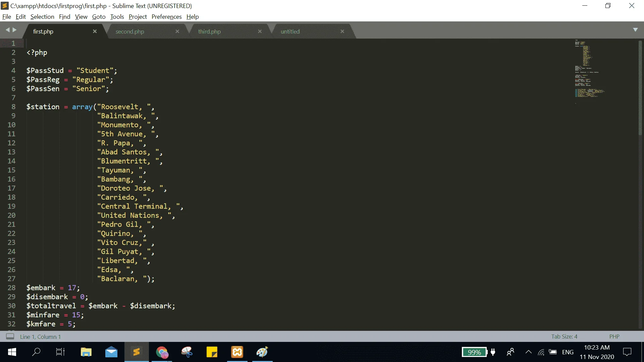Viewport: 644px width, 362px height.
Task: Click the "Baclaran, " string
Action: click(x=122, y=279)
